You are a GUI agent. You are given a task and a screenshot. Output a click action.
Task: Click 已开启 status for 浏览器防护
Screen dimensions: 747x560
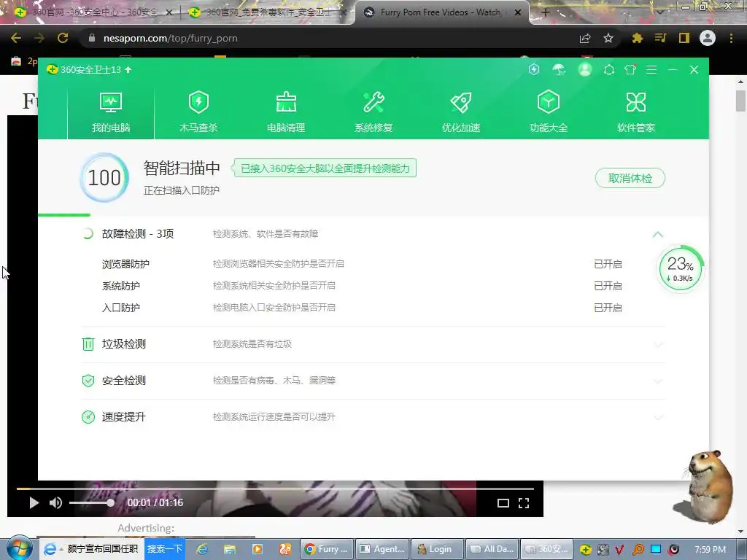608,264
